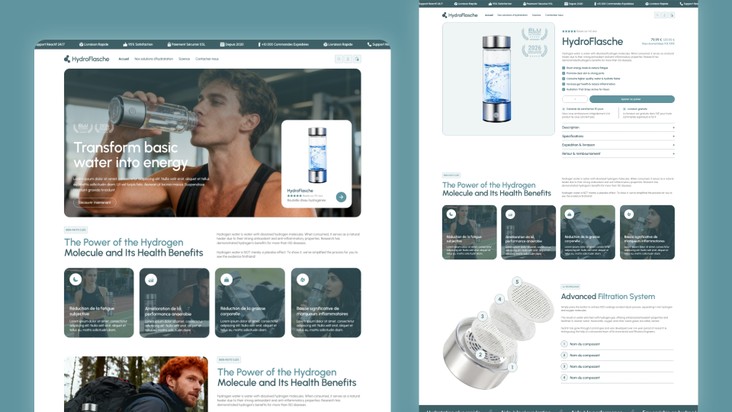Click icon on product page second benefit card
The height and width of the screenshot is (412, 732).
click(x=510, y=214)
